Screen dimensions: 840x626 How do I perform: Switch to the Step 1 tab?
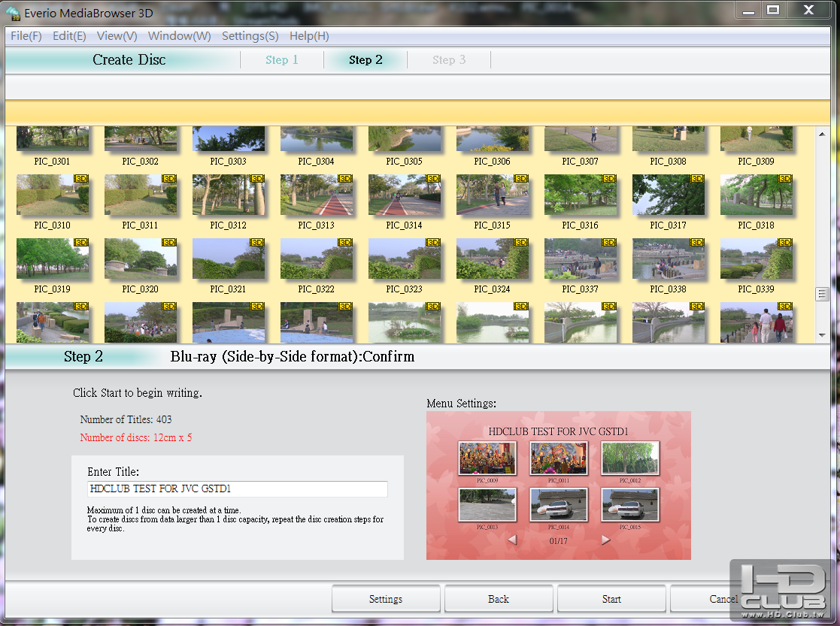282,60
